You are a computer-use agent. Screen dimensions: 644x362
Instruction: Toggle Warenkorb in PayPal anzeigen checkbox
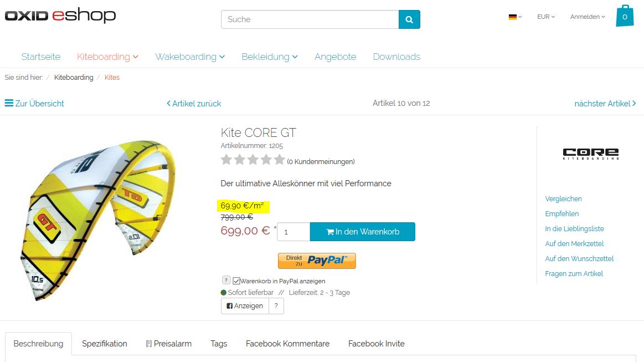(x=236, y=281)
